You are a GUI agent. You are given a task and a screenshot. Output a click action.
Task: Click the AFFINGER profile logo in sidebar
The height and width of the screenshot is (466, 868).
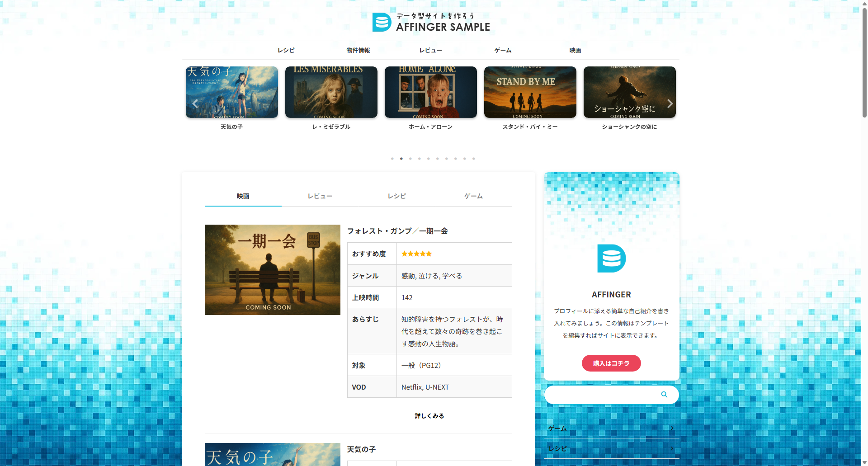point(611,259)
